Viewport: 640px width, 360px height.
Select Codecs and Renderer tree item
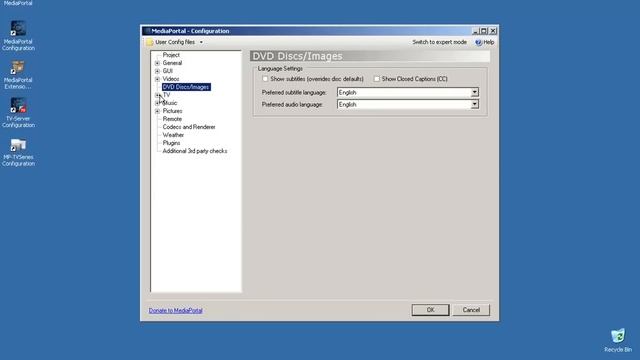coord(189,127)
